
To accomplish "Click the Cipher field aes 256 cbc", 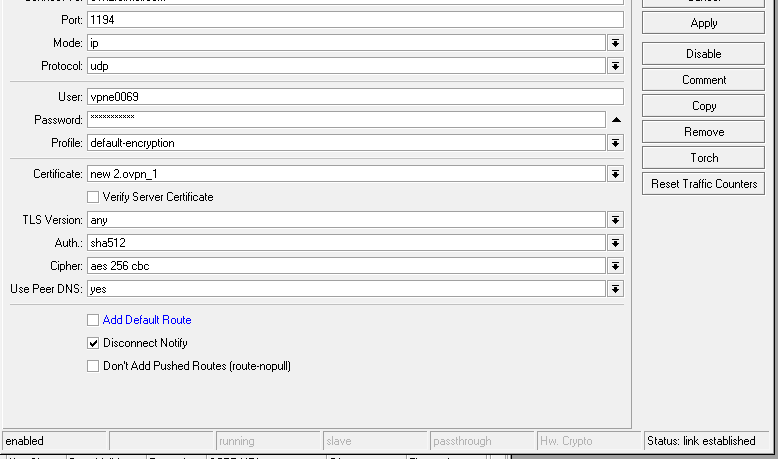I will tap(346, 266).
